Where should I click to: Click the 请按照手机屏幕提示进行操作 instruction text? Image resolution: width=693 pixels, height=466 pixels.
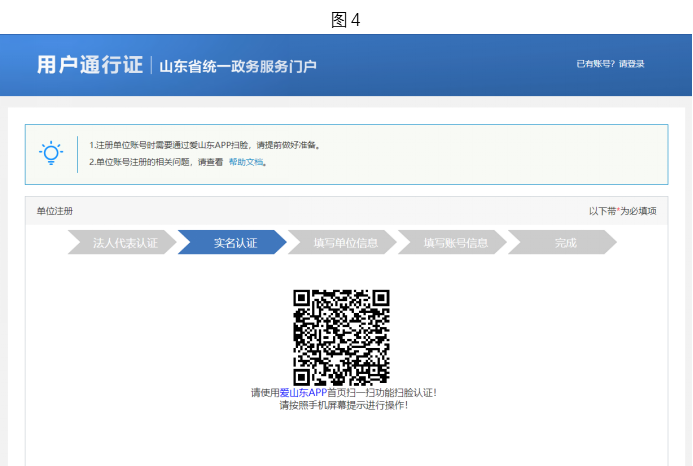[343, 405]
